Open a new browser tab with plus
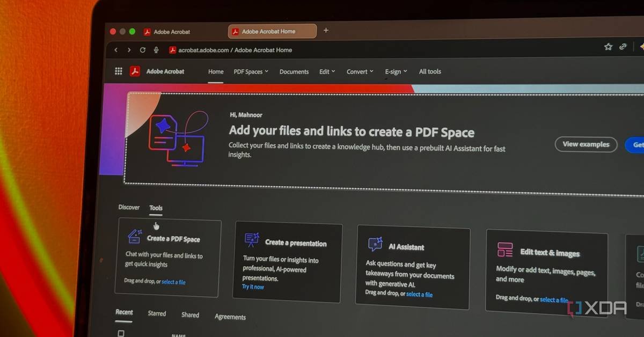 click(x=326, y=31)
